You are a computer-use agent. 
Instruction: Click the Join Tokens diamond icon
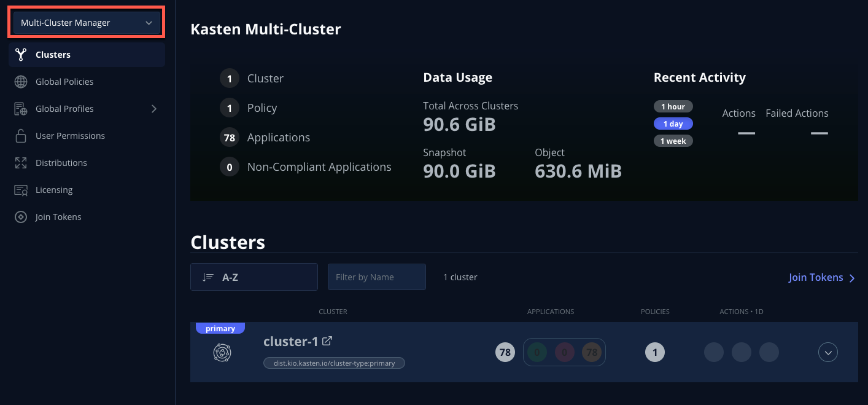coord(21,217)
